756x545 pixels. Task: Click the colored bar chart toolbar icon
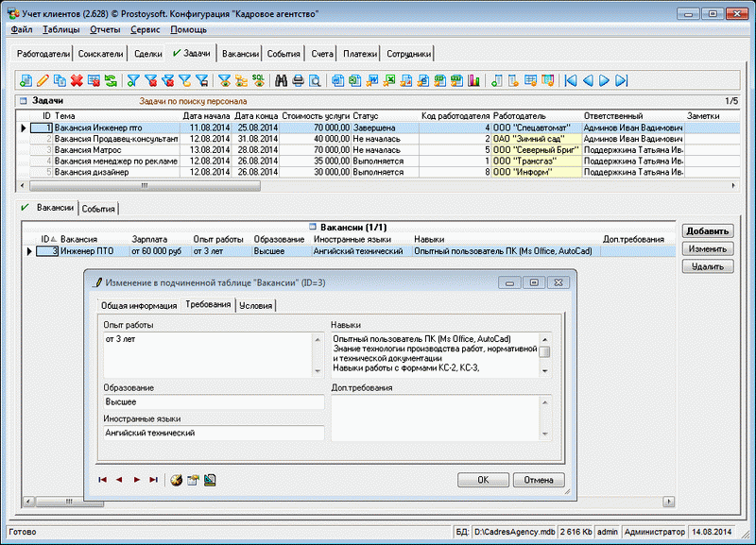click(473, 80)
